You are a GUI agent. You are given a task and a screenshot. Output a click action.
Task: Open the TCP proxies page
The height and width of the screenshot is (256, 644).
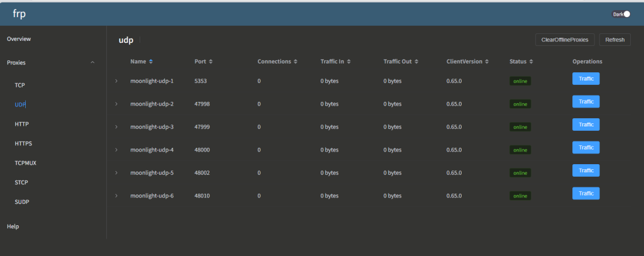point(19,85)
